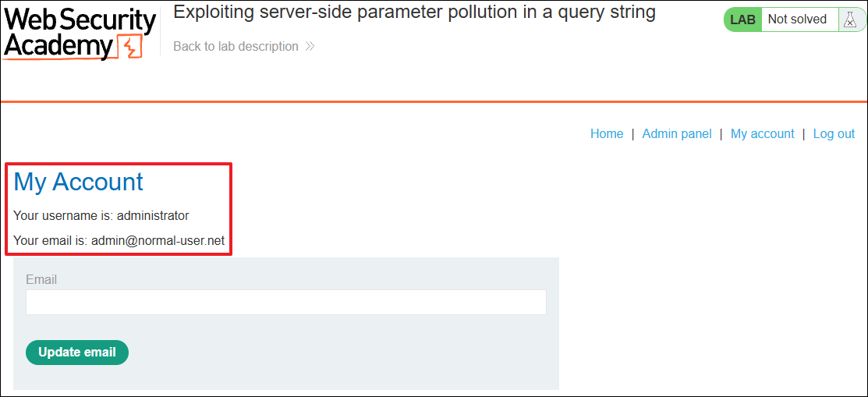Log out of the account
868x397 pixels.
coord(834,133)
